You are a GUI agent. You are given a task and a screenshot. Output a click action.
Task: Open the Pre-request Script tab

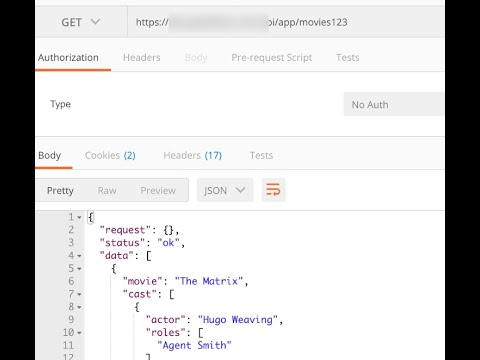pyautogui.click(x=272, y=58)
